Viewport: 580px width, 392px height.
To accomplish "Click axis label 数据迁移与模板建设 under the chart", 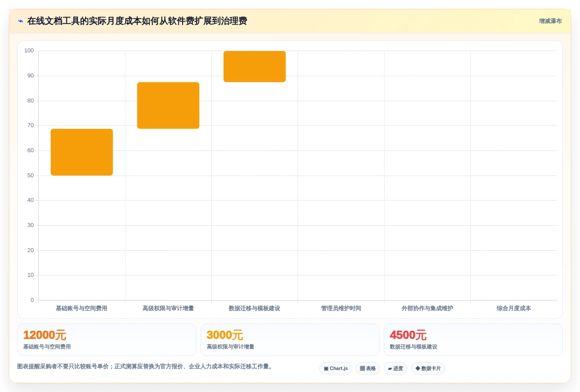I will tap(254, 308).
